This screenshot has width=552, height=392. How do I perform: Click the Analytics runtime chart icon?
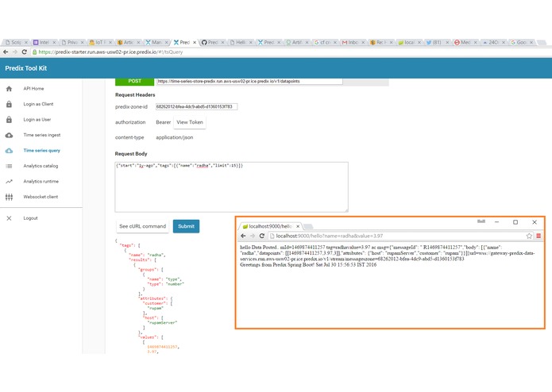(x=10, y=182)
